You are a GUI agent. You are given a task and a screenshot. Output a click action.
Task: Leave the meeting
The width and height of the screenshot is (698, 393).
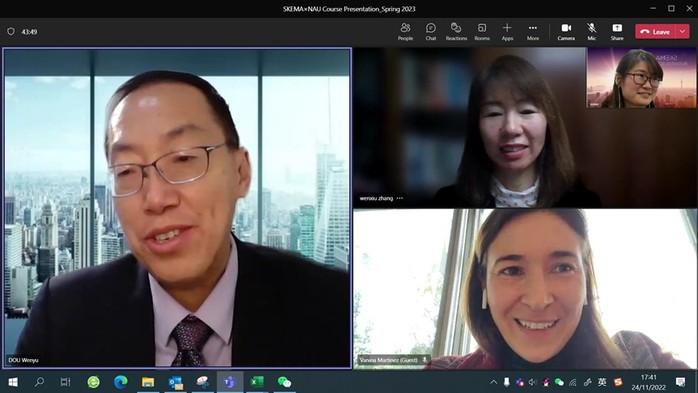pos(655,32)
